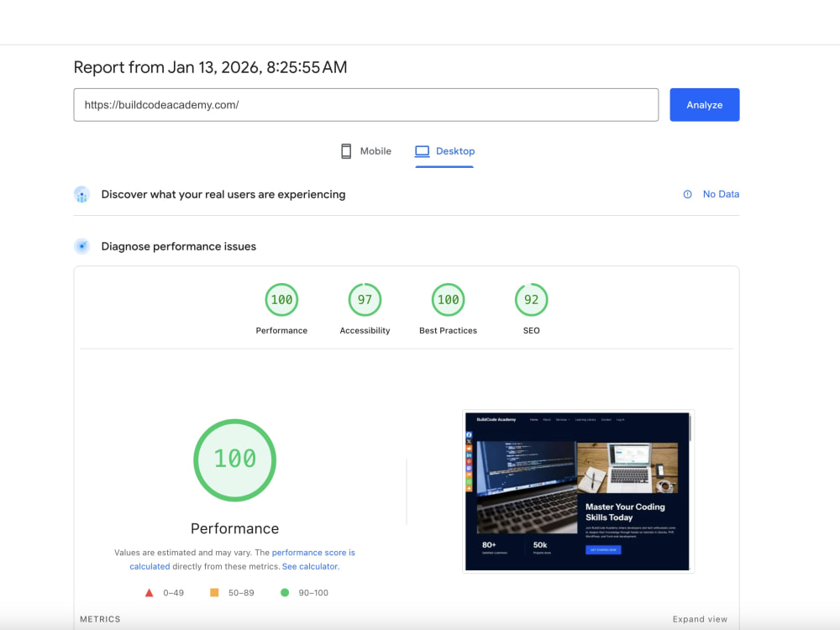
Task: Open the See calculator link
Action: [310, 566]
